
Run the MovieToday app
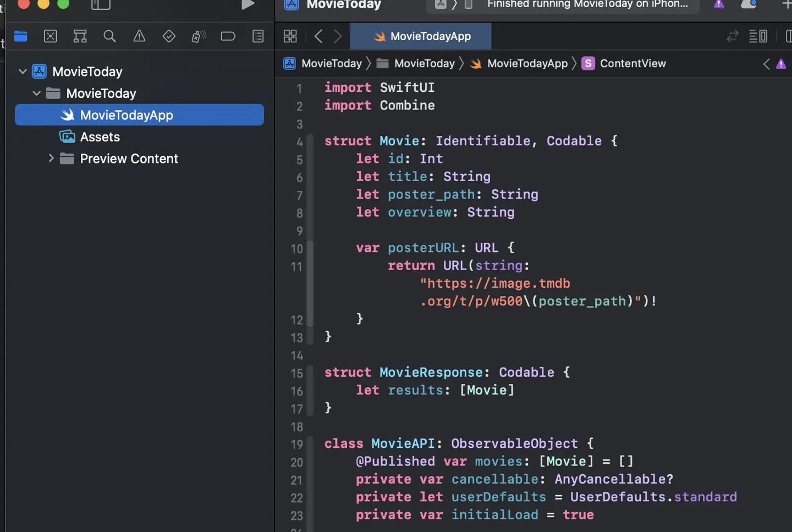pos(248,4)
